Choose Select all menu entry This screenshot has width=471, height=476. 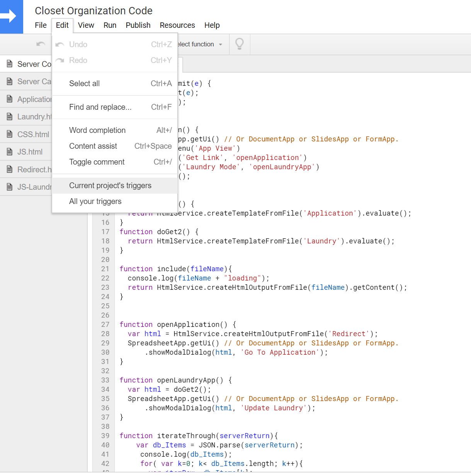coord(115,83)
